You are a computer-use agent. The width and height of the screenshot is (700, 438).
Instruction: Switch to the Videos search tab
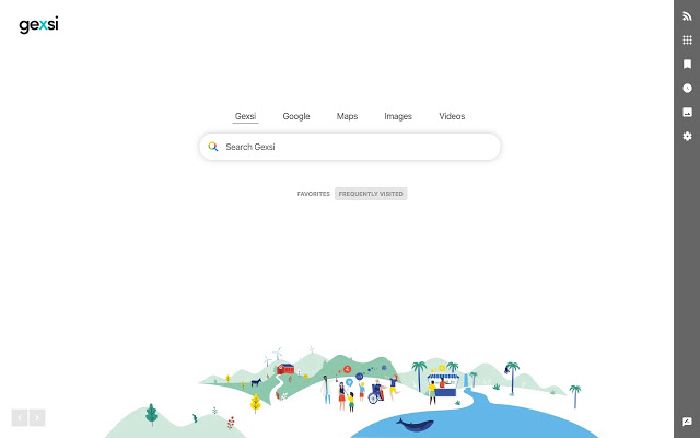pos(452,116)
